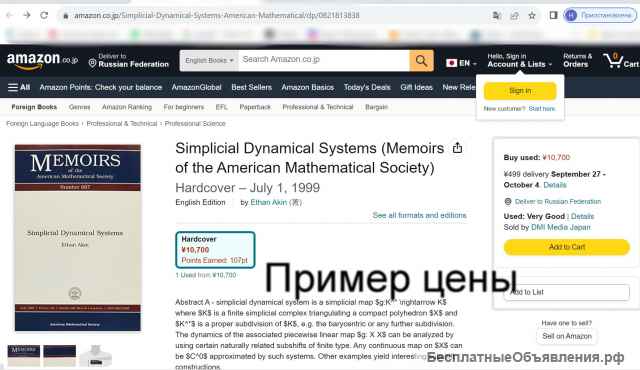Reload the page with refresh icon
The height and width of the screenshot is (370, 640).
point(44,16)
